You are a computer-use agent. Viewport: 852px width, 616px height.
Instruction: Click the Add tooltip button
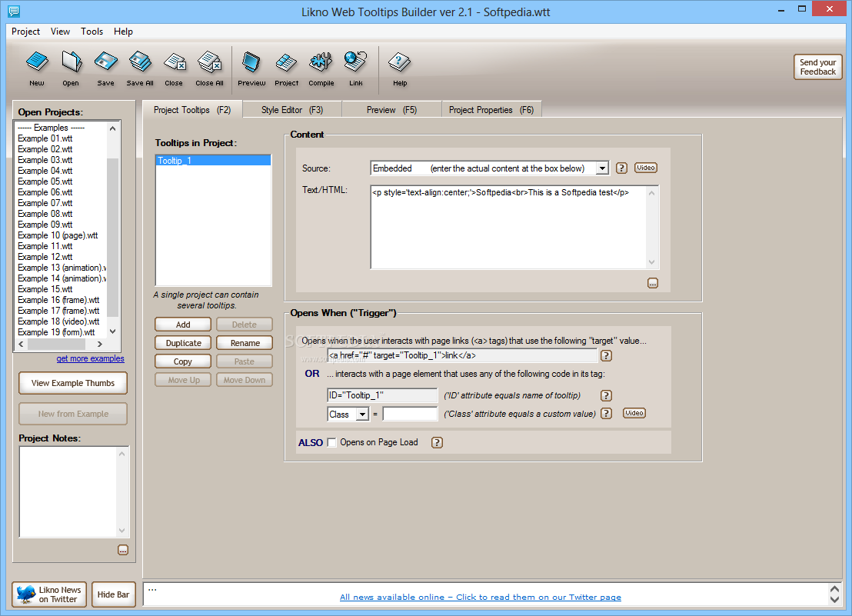tap(183, 325)
